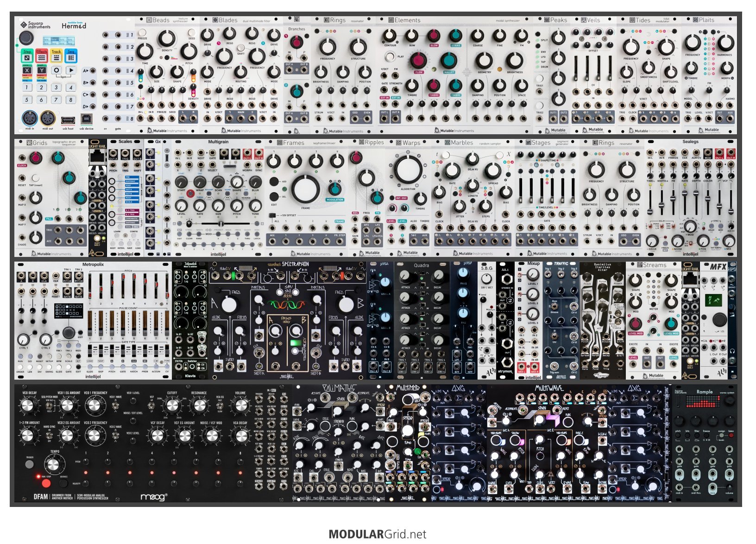756x544 pixels.
Task: Select the green Step button on Hermod
Action: tap(27, 56)
